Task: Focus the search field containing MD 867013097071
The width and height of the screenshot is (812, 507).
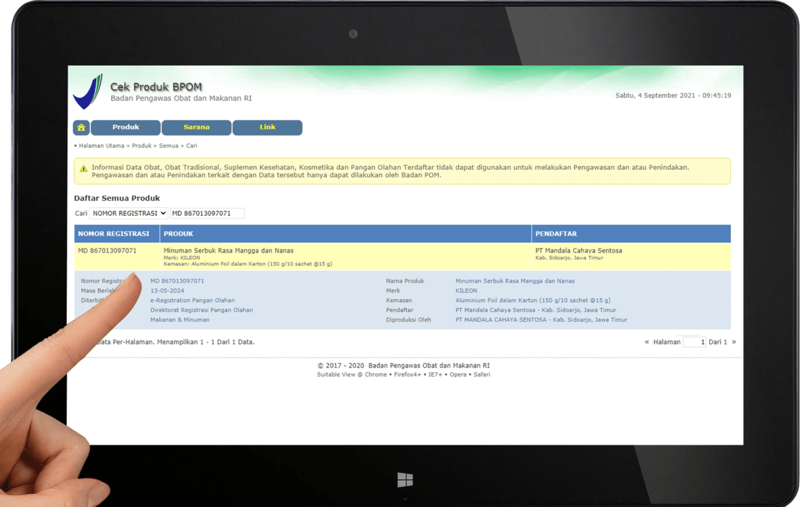Action: tap(207, 213)
